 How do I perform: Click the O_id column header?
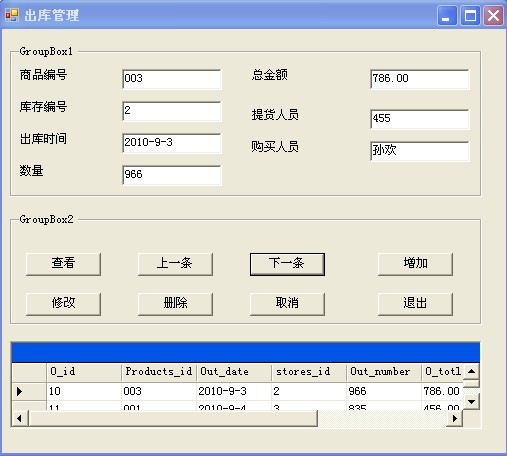click(84, 372)
